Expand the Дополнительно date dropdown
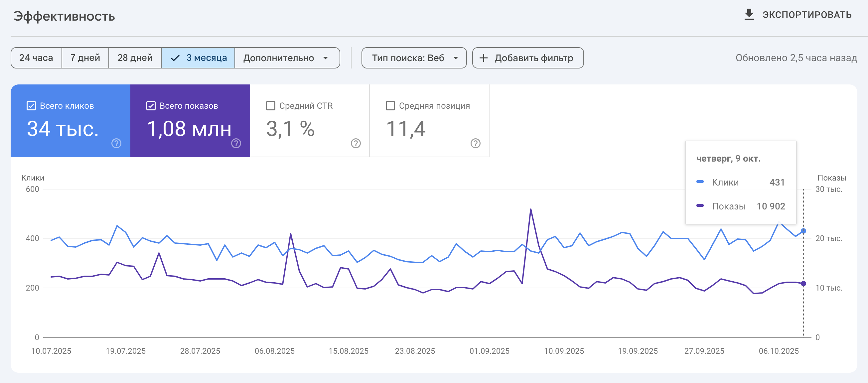868x383 pixels. coord(287,58)
